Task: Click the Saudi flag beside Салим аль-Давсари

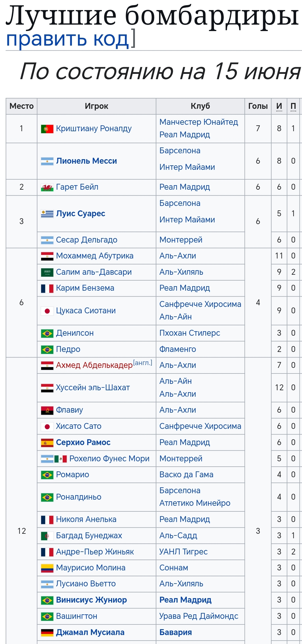Action: 47,272
